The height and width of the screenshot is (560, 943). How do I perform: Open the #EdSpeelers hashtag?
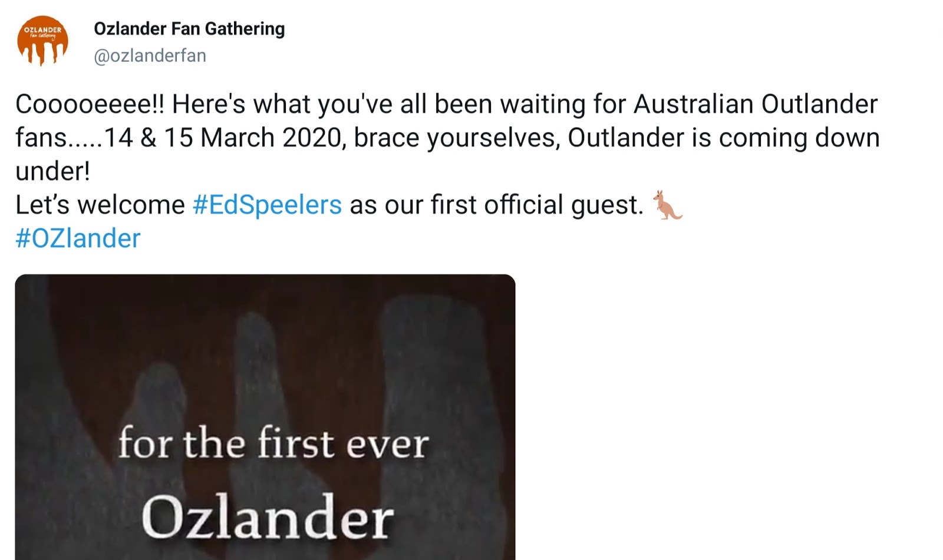(x=267, y=205)
